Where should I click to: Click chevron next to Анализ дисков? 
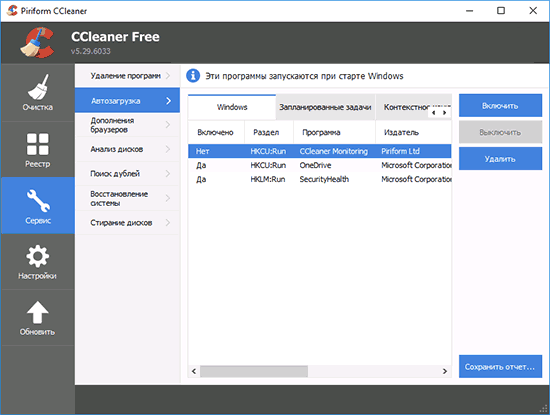(x=168, y=149)
